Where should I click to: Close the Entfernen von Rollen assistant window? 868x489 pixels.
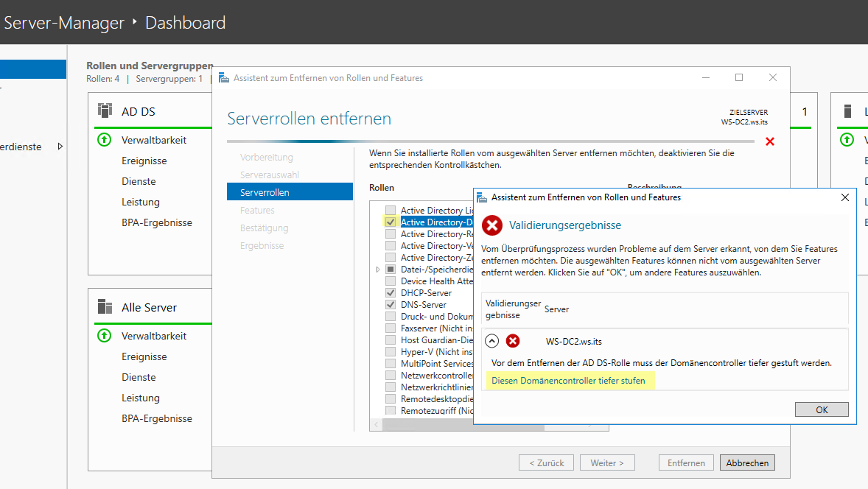[x=773, y=77]
